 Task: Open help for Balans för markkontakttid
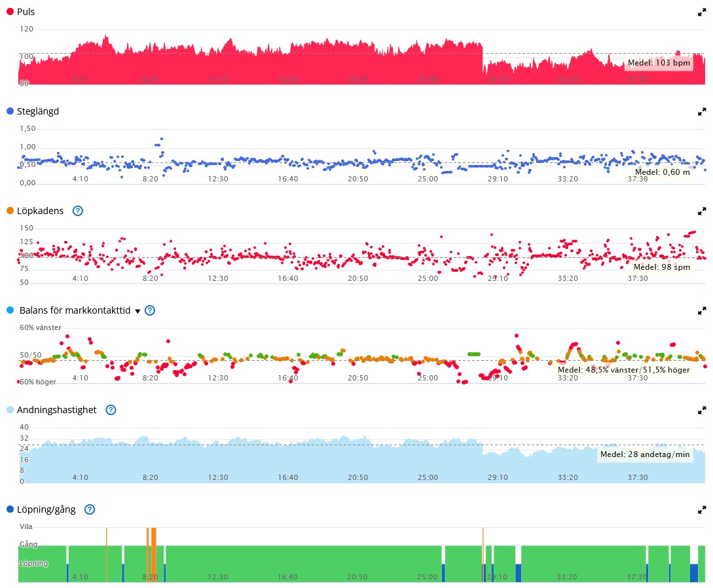[149, 310]
